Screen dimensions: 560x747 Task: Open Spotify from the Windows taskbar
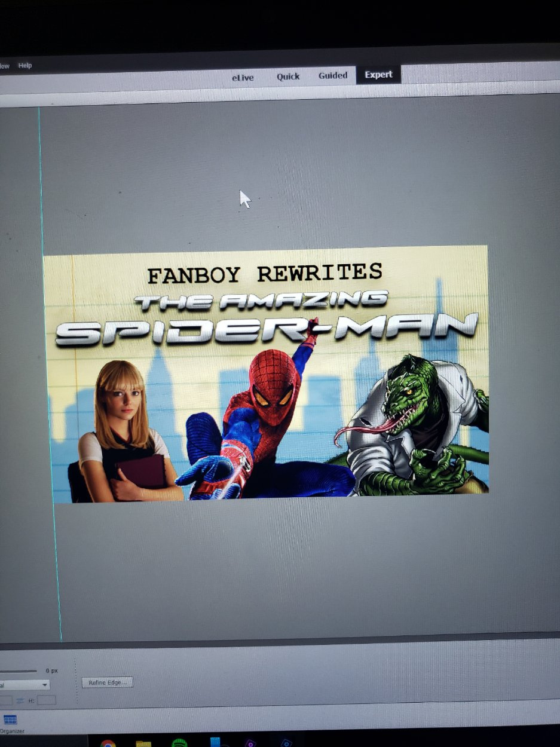click(x=179, y=743)
